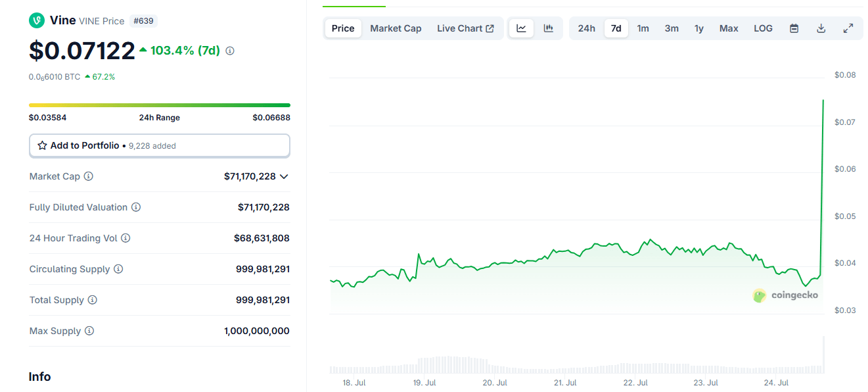The width and height of the screenshot is (868, 392).
Task: Click 21. Jul date on chart axis
Action: pos(565,383)
